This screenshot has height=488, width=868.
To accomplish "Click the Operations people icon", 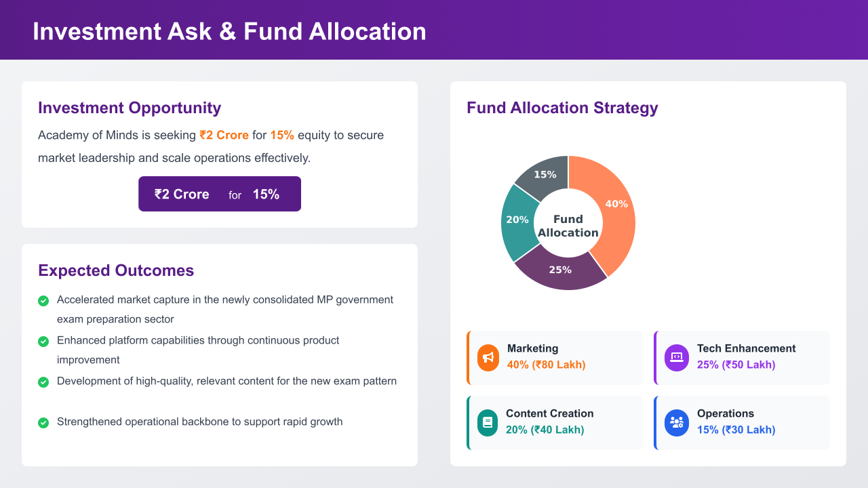I will tap(677, 423).
